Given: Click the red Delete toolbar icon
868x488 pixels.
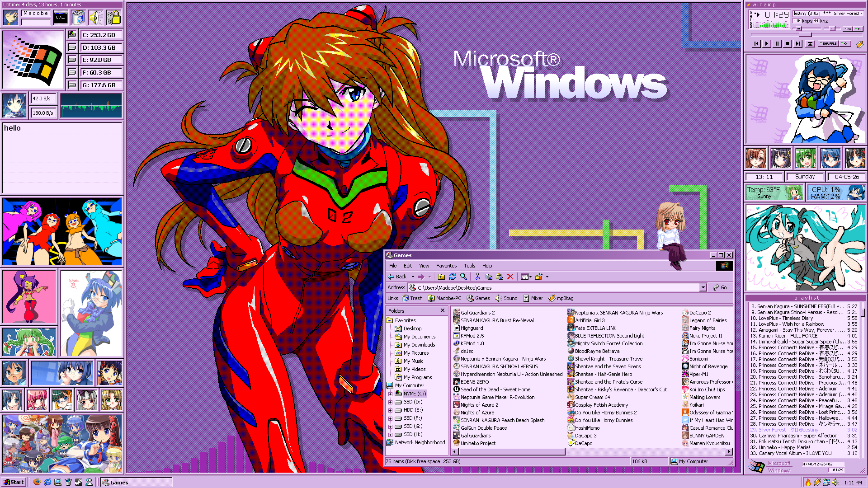Looking at the screenshot, I should 510,277.
